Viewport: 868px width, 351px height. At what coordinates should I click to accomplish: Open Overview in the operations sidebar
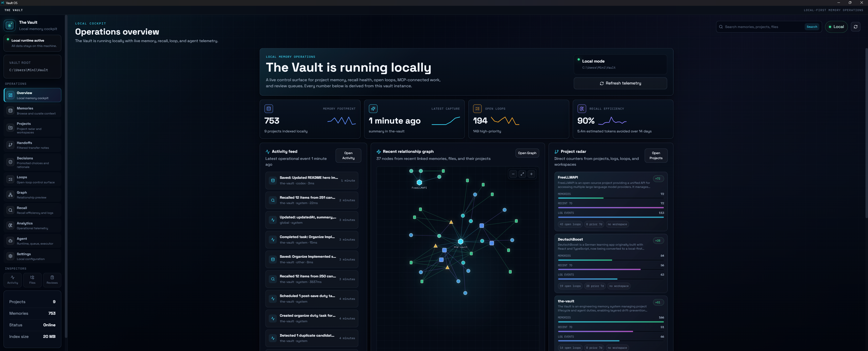(32, 95)
